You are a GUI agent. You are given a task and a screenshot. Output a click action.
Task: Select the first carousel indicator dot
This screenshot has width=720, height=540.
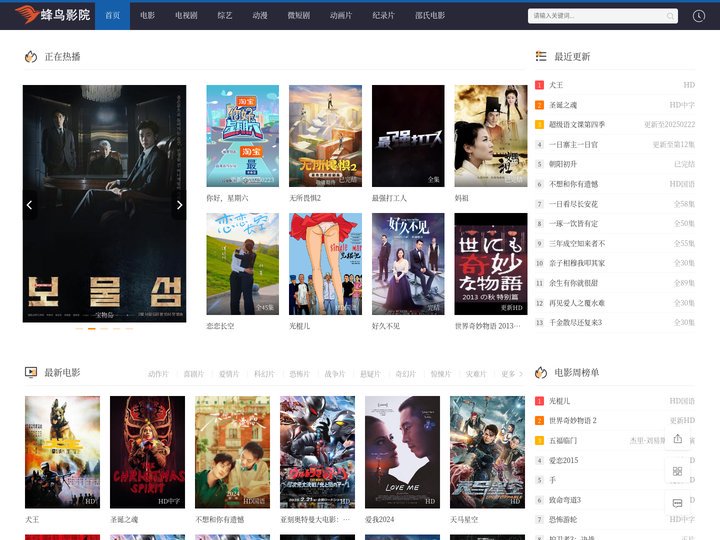coord(79,329)
